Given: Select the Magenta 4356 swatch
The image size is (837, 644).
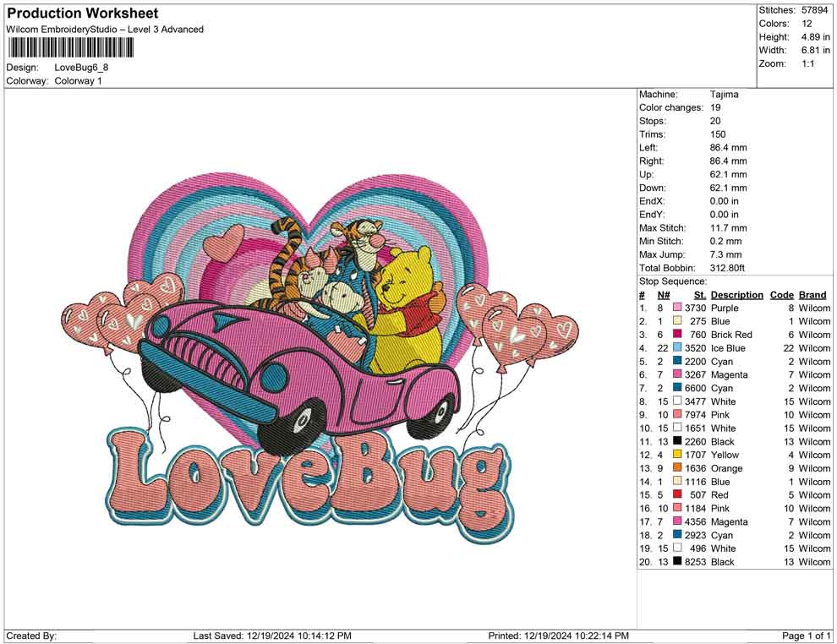Looking at the screenshot, I should pyautogui.click(x=677, y=521).
